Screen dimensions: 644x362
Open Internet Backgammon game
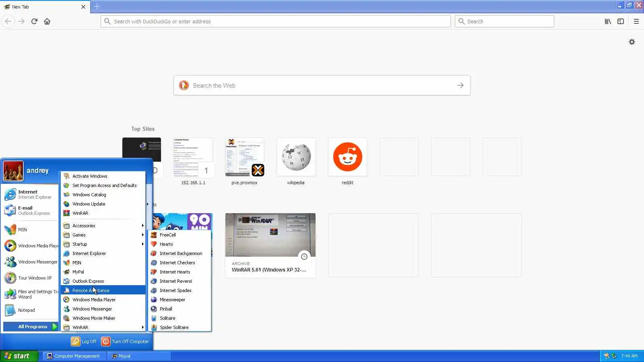[x=180, y=253]
